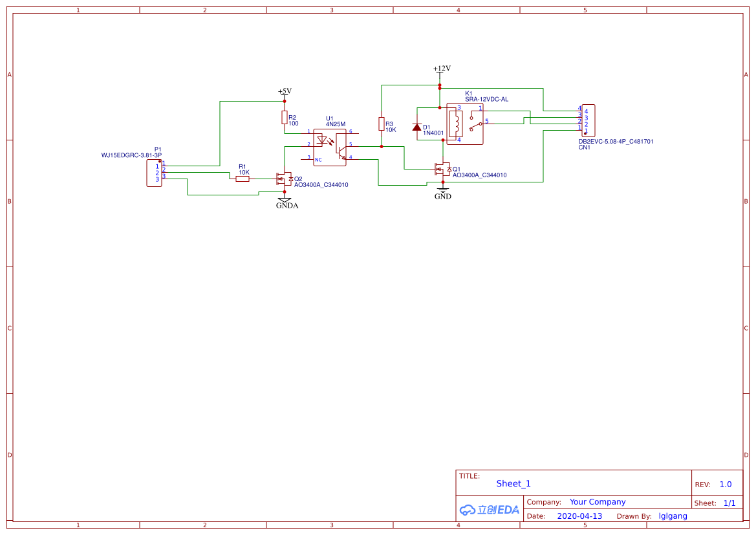Click the NC pin label on U1
Image resolution: width=756 pixels, height=535 pixels.
318,160
